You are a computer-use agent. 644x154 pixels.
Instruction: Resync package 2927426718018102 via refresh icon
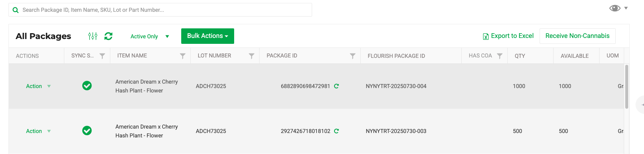click(336, 131)
